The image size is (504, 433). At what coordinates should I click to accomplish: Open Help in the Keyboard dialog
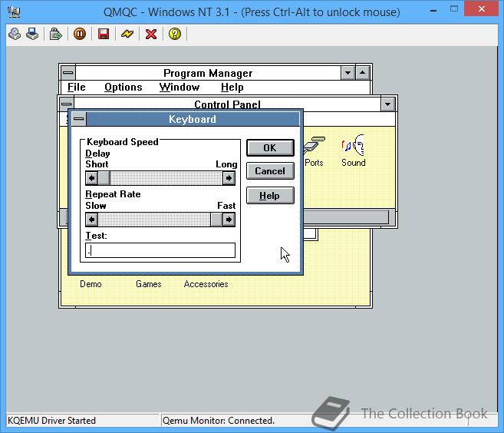coord(270,196)
